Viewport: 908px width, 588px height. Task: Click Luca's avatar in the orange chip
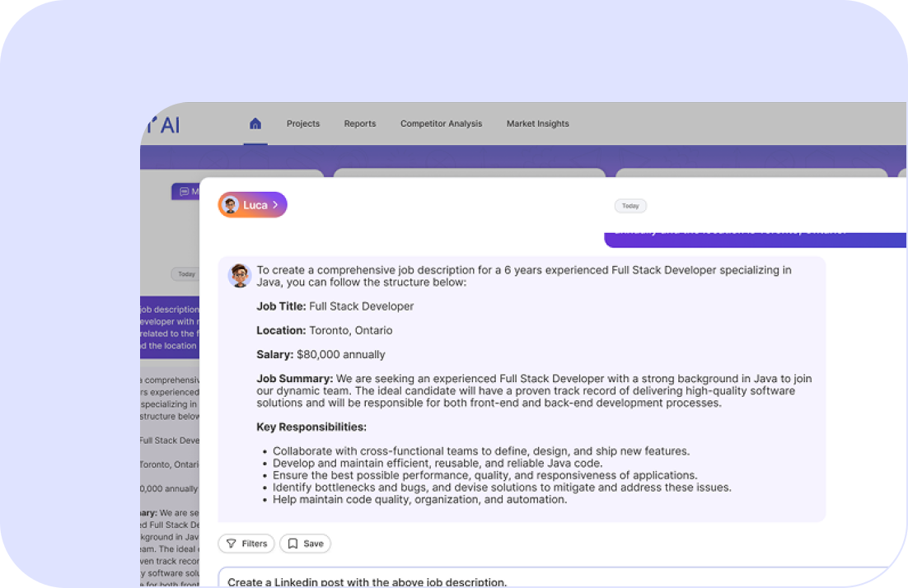pos(231,205)
